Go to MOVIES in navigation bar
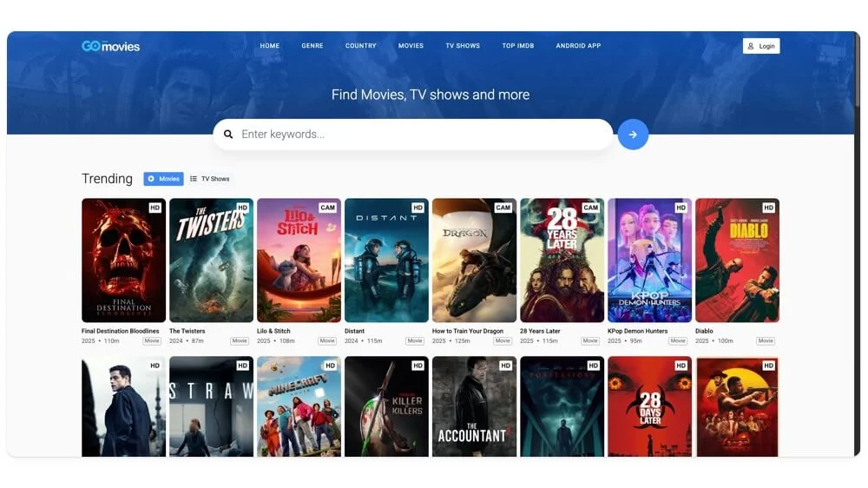This screenshot has height=488, width=868. click(411, 46)
